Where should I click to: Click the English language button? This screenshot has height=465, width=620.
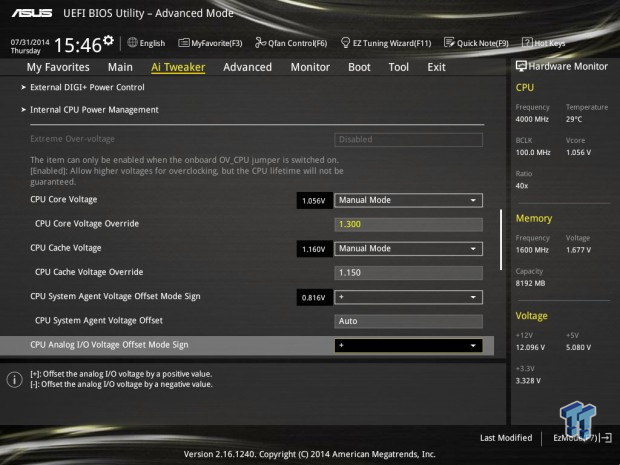(152, 43)
